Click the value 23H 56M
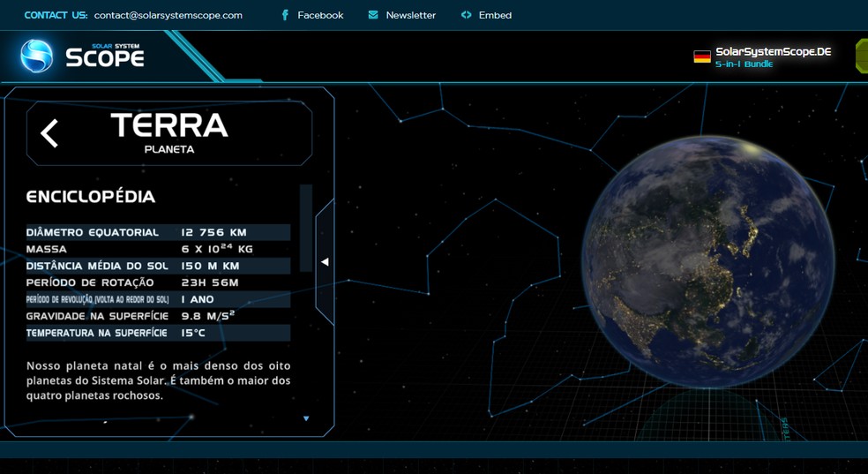The image size is (868, 474). [210, 282]
